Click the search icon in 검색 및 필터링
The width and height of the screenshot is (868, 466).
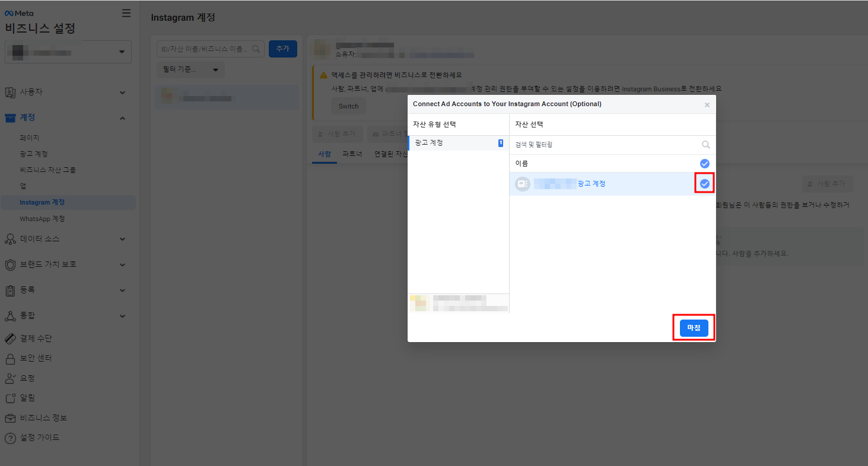(x=705, y=145)
